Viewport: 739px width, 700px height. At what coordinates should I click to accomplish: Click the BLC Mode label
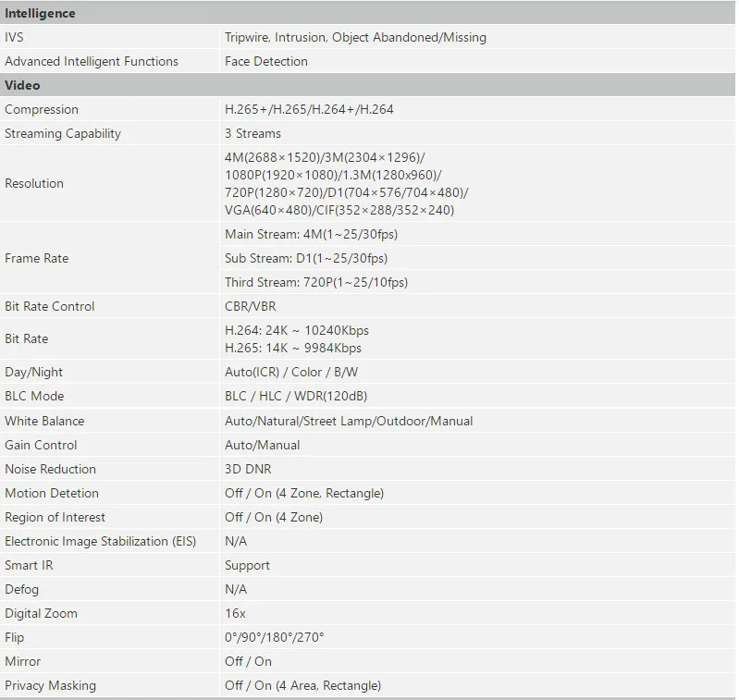click(34, 396)
